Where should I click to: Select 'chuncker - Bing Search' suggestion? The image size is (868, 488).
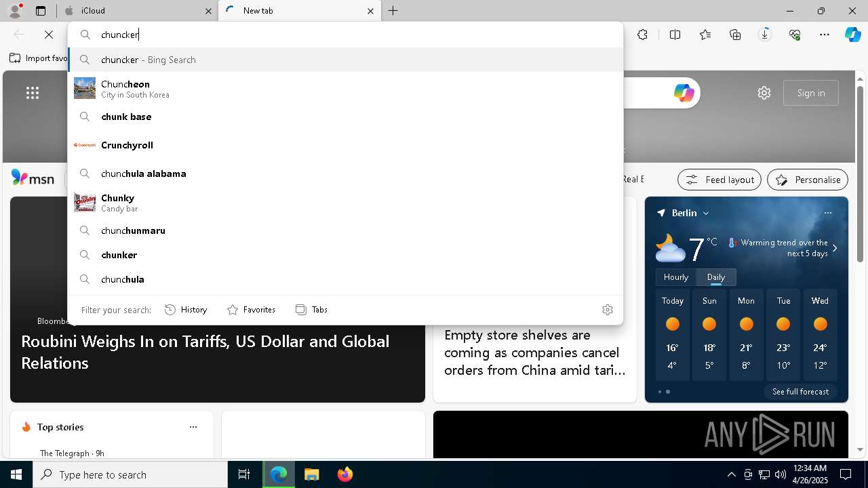pos(345,60)
